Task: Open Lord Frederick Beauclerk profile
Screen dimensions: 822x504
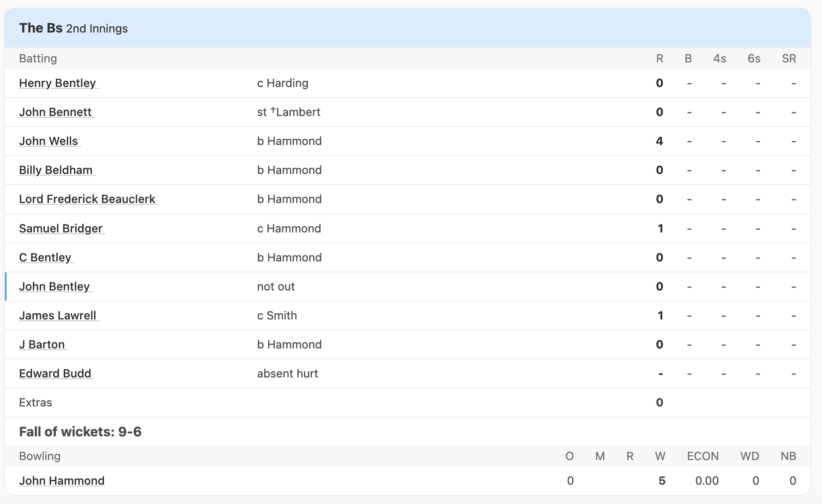Action: (87, 199)
